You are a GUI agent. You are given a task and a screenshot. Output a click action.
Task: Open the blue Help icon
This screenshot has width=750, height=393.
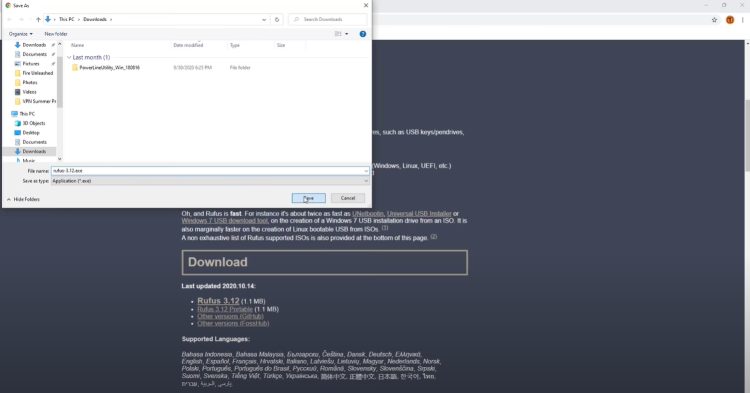pyautogui.click(x=363, y=34)
